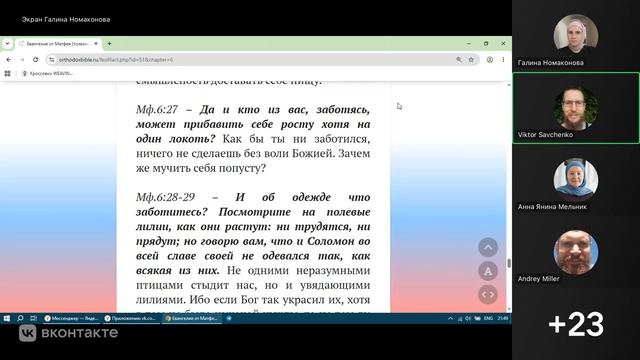Open the Telegram taskbar icon
Image resolution: width=640 pixels, height=360 pixels.
(x=229, y=318)
